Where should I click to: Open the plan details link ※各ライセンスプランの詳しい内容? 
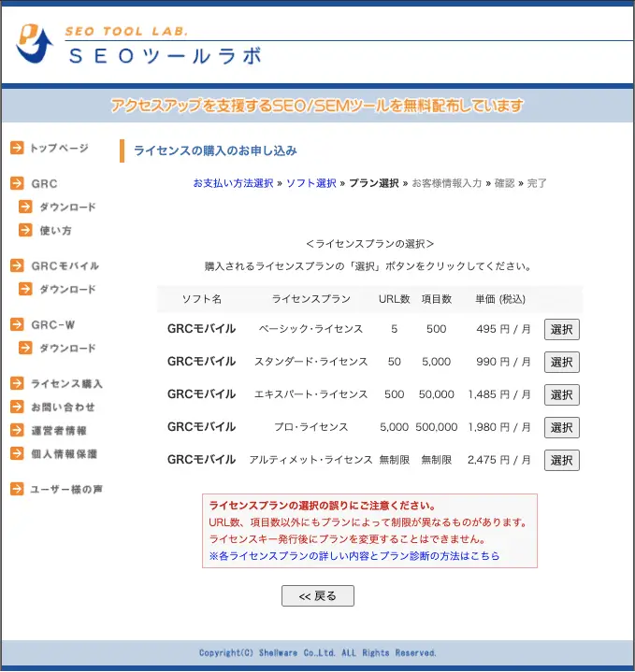[x=354, y=556]
